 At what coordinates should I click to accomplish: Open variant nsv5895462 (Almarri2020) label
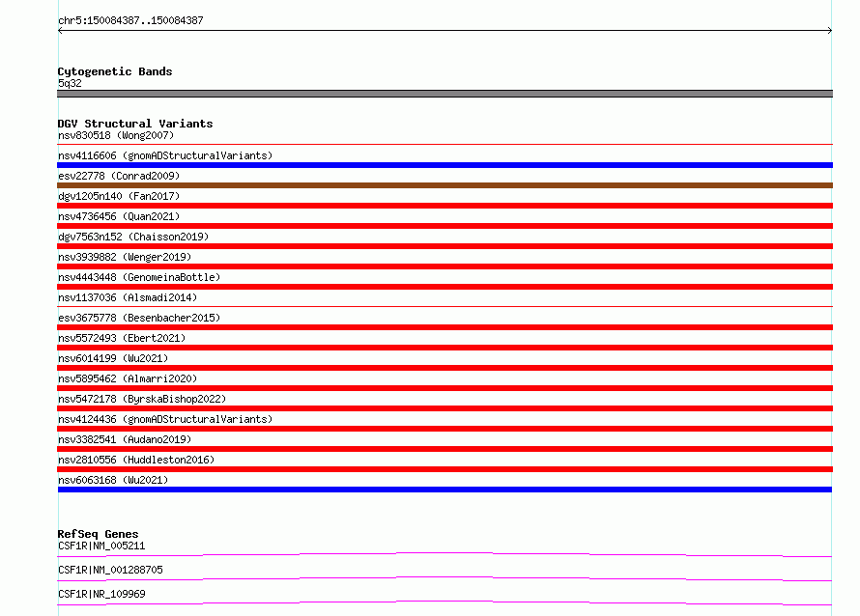click(x=128, y=378)
